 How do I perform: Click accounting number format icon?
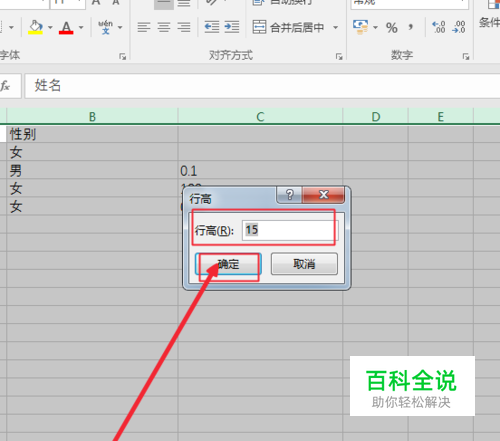click(360, 27)
